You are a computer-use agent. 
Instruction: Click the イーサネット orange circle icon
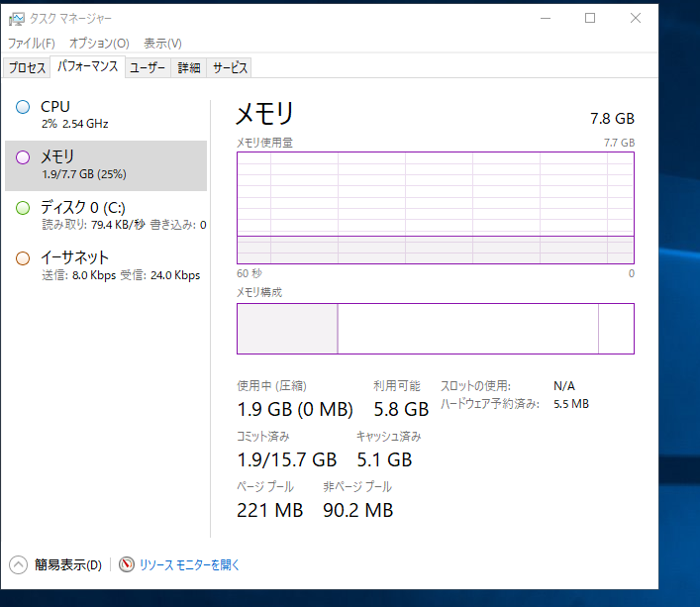(x=23, y=258)
